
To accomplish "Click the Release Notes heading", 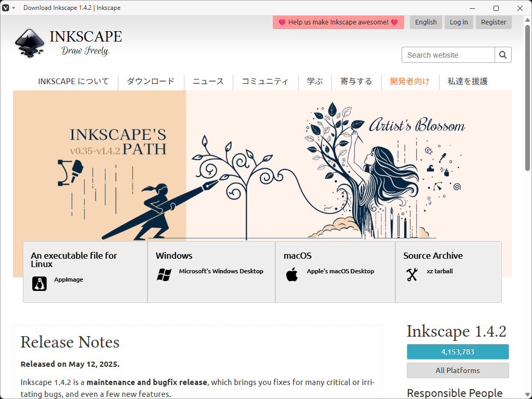I will click(70, 342).
